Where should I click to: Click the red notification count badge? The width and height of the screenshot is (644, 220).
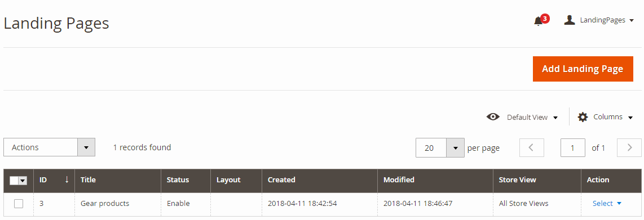click(545, 18)
